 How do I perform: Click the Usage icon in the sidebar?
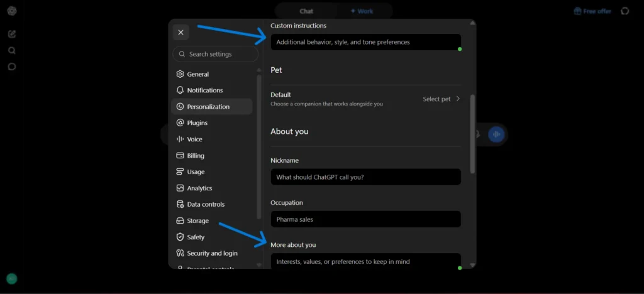tap(180, 171)
